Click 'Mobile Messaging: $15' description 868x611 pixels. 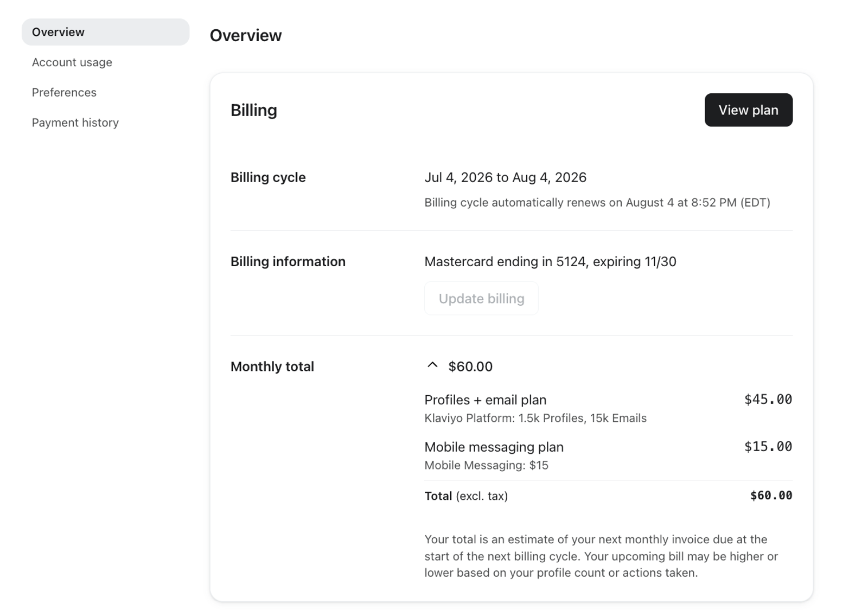[487, 466]
